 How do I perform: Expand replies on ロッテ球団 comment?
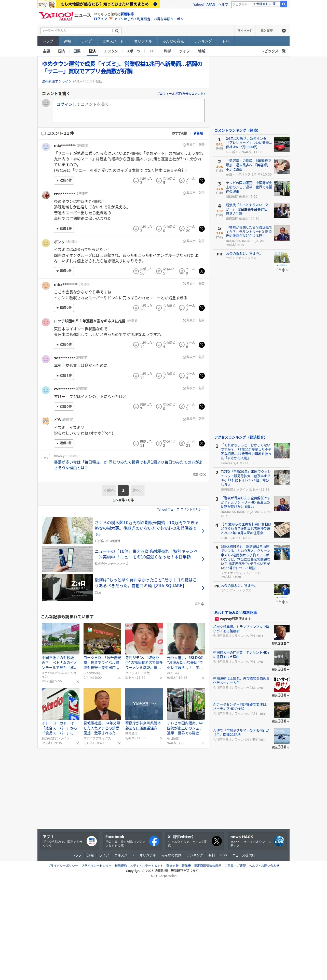coord(64,344)
